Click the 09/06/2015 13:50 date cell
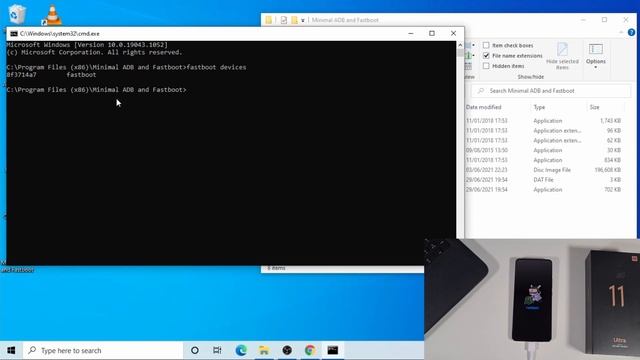640x360 pixels. (x=487, y=150)
